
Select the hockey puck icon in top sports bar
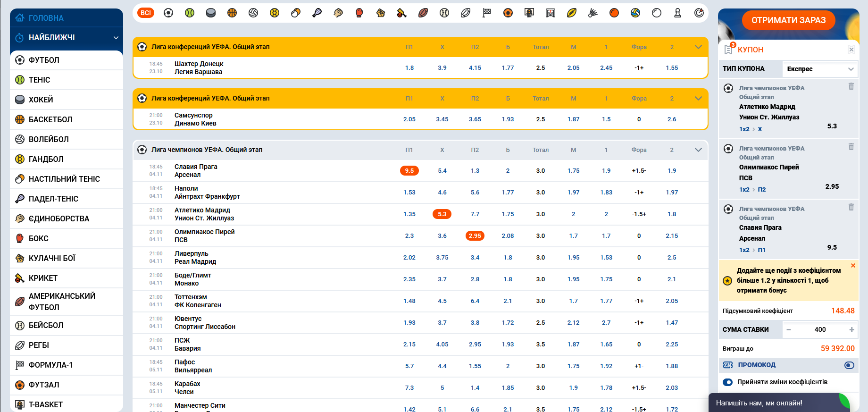click(x=211, y=13)
